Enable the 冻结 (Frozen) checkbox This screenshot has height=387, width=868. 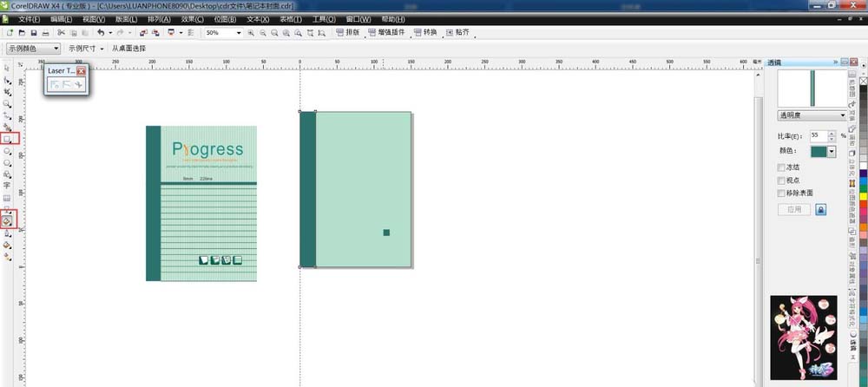click(782, 167)
